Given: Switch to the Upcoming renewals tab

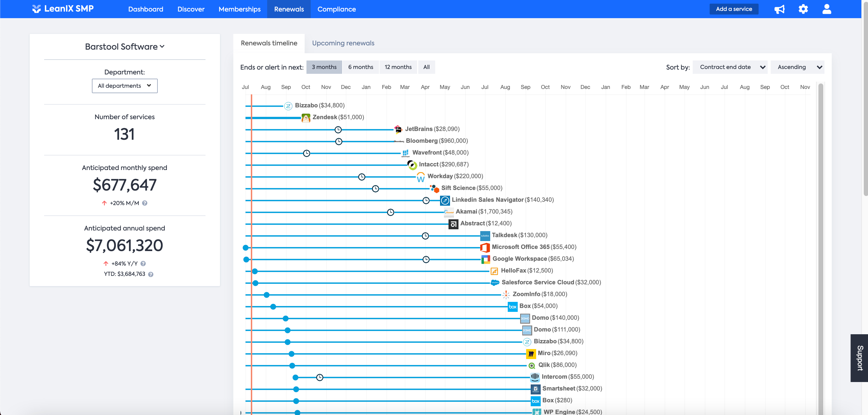Looking at the screenshot, I should coord(343,43).
